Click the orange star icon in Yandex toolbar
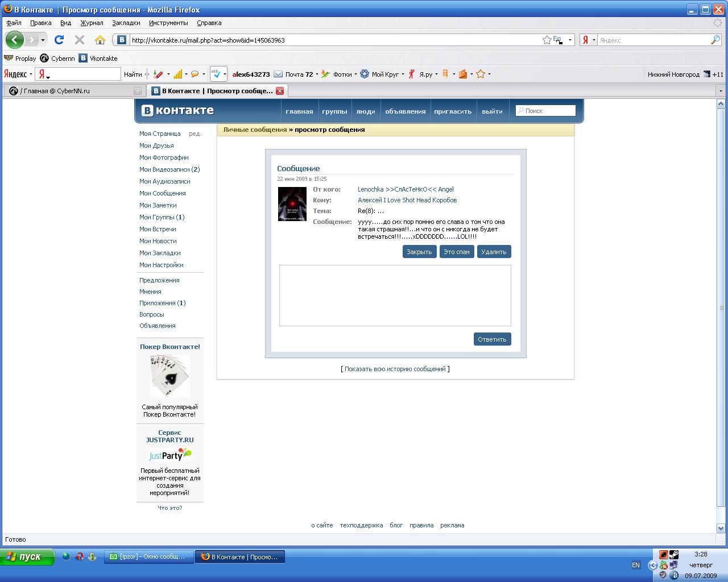 coord(481,74)
